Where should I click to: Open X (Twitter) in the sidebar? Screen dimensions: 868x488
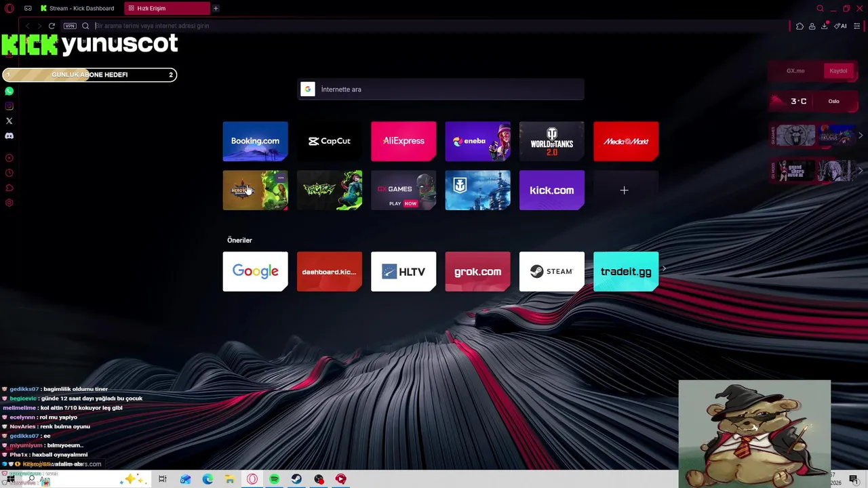click(x=9, y=121)
